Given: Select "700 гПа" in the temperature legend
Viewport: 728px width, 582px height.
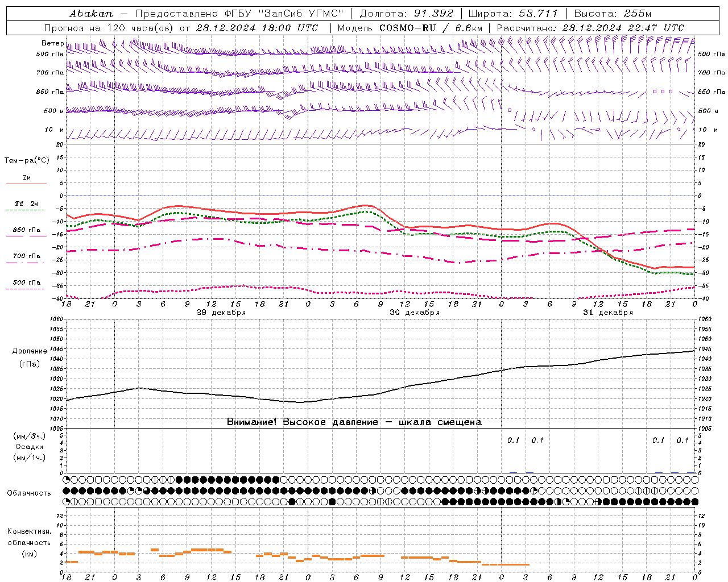Looking at the screenshot, I should [27, 256].
